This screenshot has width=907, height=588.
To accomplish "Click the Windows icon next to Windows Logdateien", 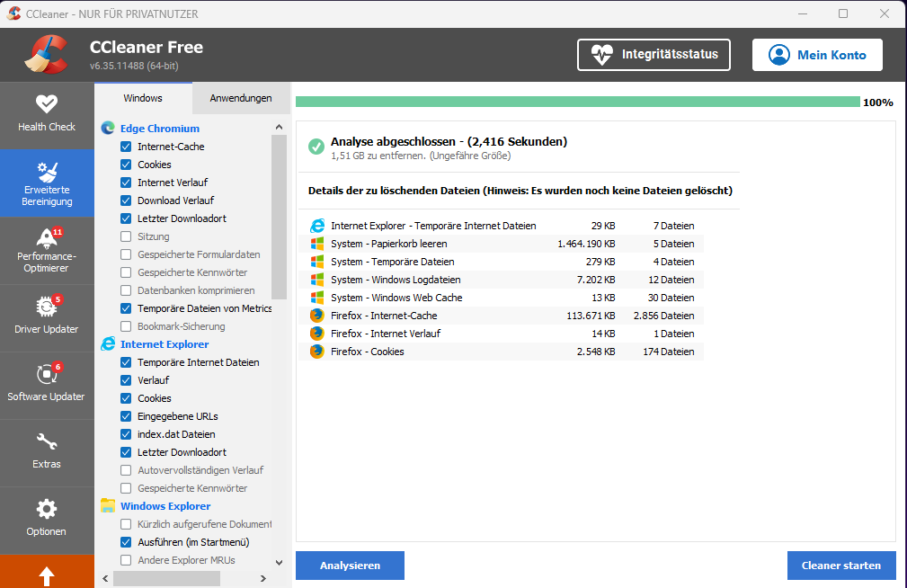I will tap(317, 280).
